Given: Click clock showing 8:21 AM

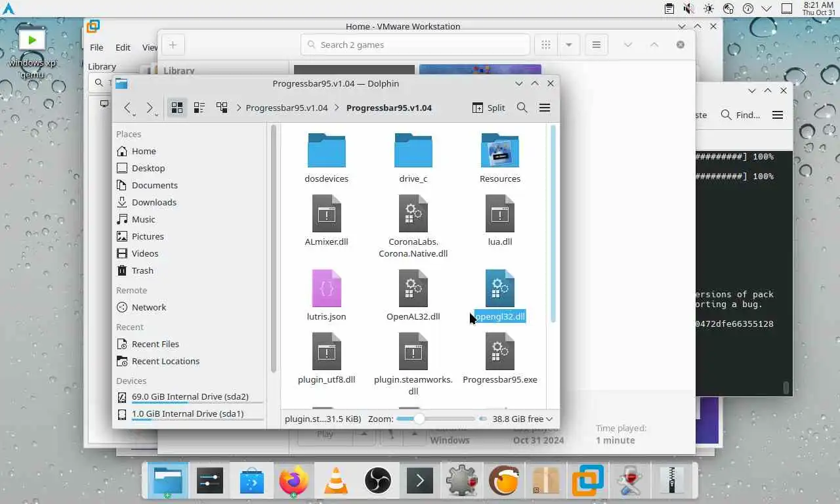Looking at the screenshot, I should (818, 9).
